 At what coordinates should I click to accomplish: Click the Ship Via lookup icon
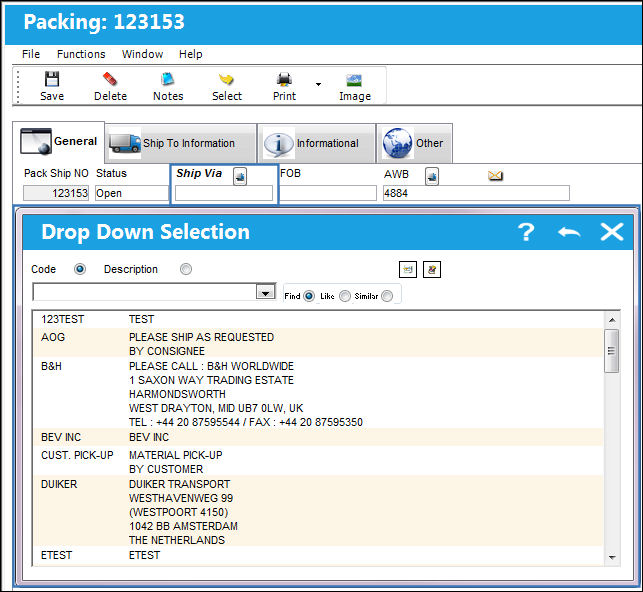[x=240, y=177]
